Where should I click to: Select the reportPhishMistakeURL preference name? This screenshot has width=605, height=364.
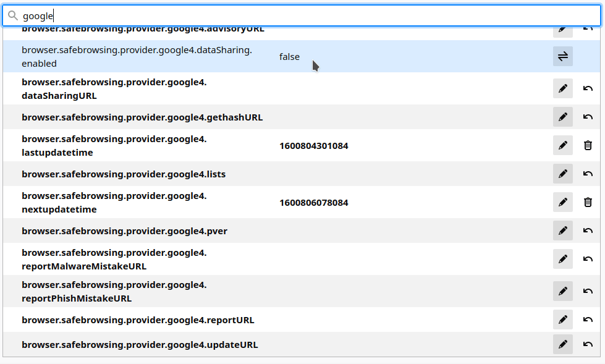[x=114, y=292]
